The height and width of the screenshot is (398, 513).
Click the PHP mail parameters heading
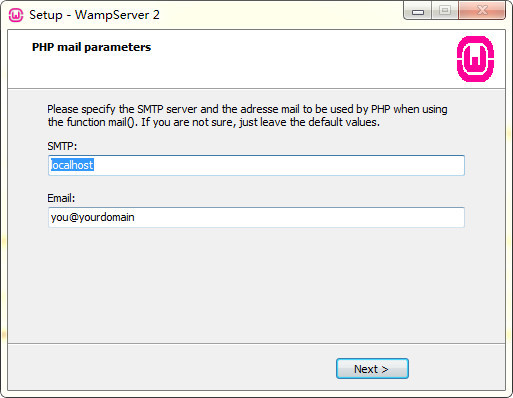tap(91, 47)
